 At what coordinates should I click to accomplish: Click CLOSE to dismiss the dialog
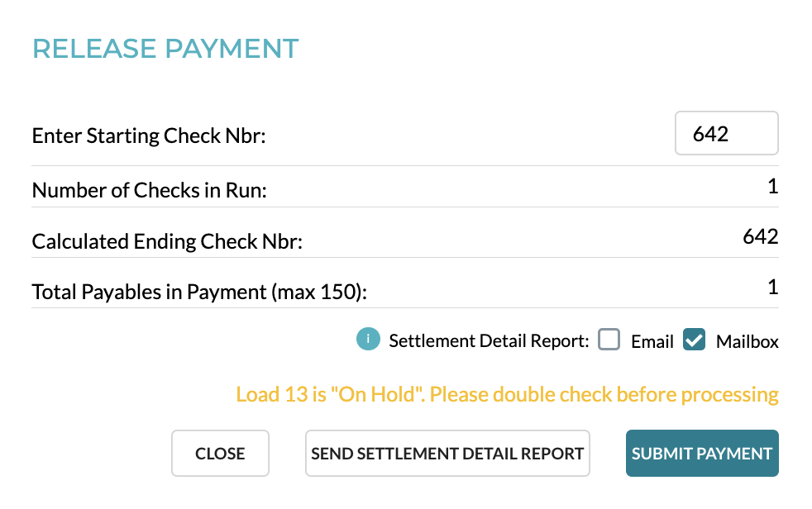coord(220,453)
